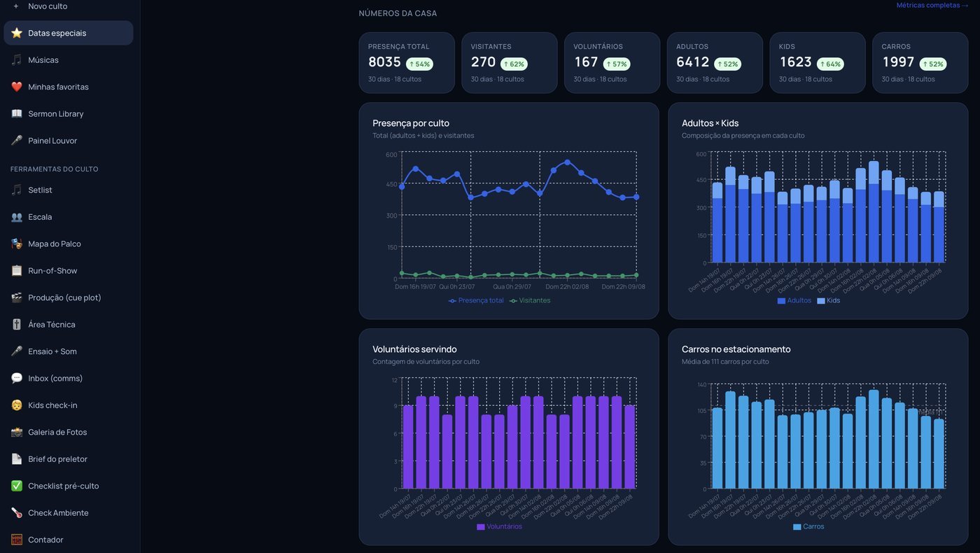Click the star icon beside Datas especiais

point(17,33)
